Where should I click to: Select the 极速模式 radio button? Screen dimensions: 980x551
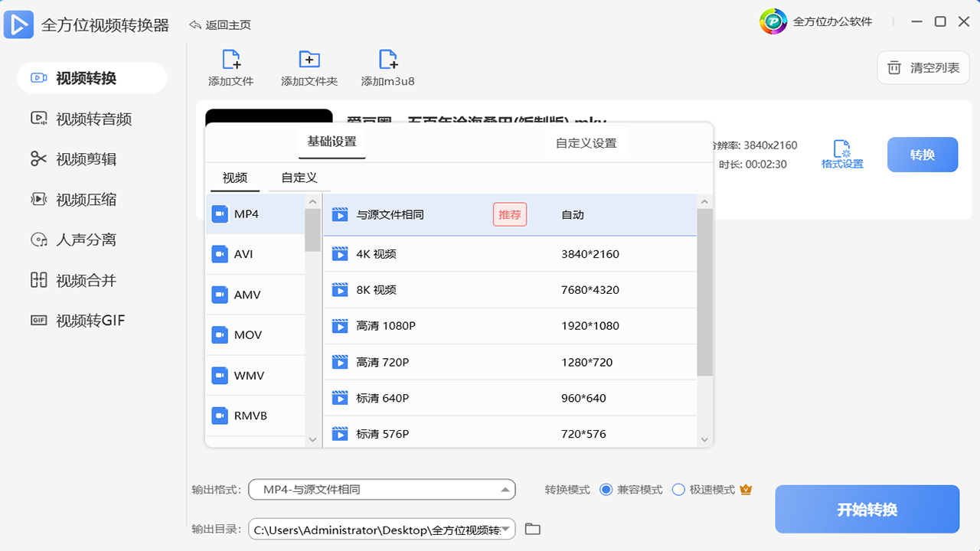(677, 489)
